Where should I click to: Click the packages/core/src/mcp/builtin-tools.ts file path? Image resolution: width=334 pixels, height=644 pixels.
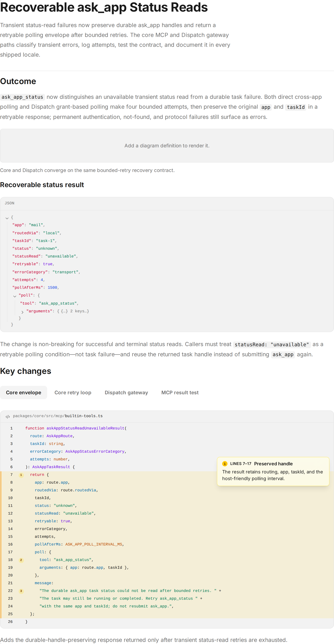(58, 416)
